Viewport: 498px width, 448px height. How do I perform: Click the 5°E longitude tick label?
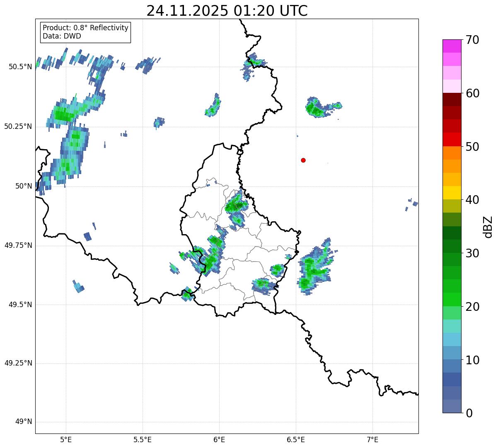[66, 439]
